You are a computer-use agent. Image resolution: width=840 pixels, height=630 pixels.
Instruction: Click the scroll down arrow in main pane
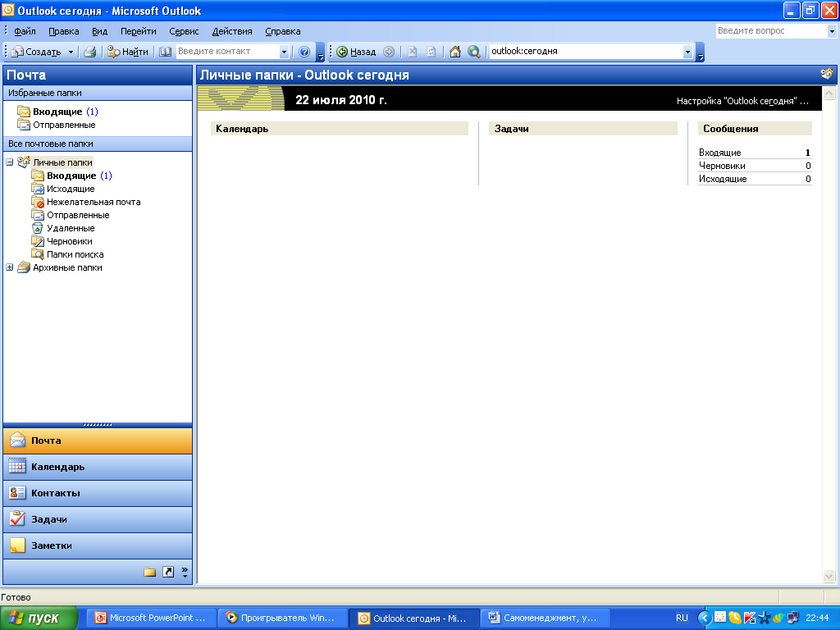tap(829, 577)
